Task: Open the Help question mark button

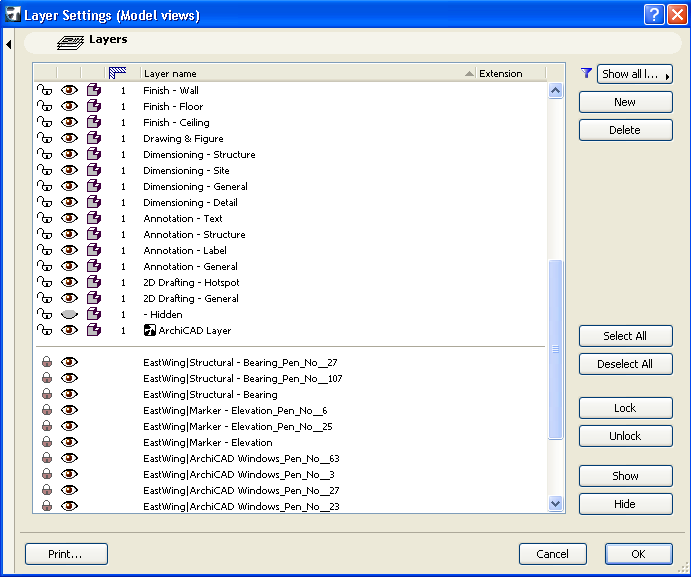Action: point(654,15)
